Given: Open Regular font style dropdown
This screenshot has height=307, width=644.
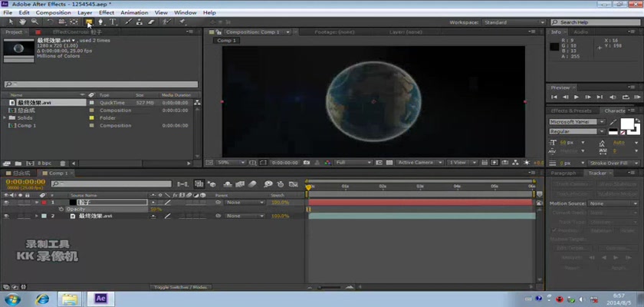Looking at the screenshot, I should coord(577,131).
